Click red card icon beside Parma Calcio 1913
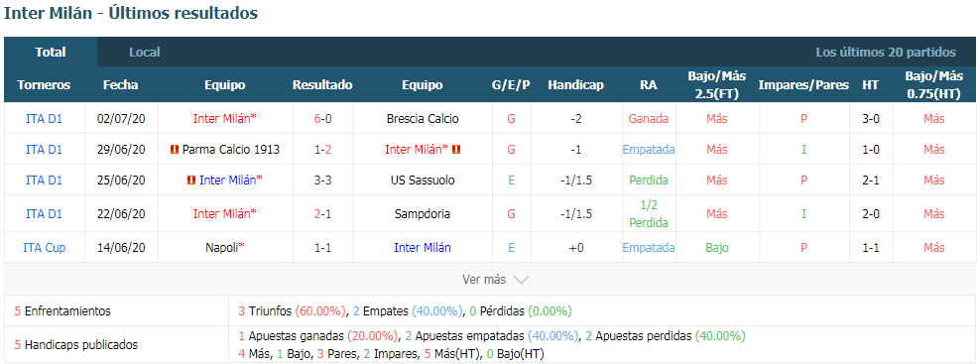This screenshot has height=364, width=980. coord(175,150)
